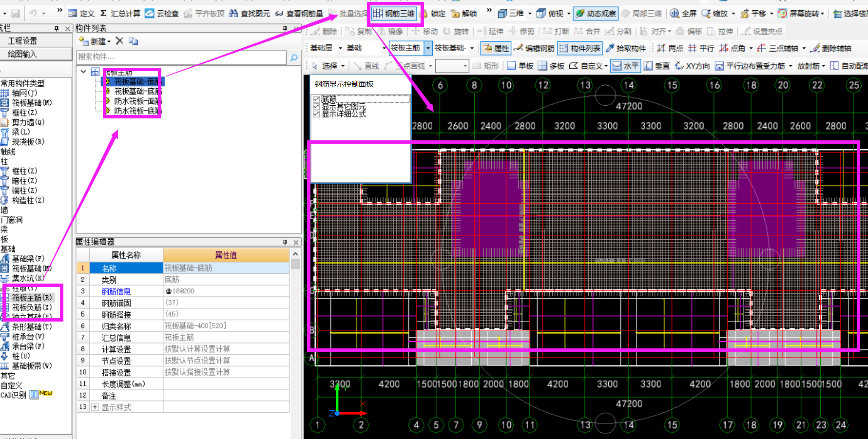
Task: Click the 钢筋三维 rebar 3D tool
Action: pos(394,14)
